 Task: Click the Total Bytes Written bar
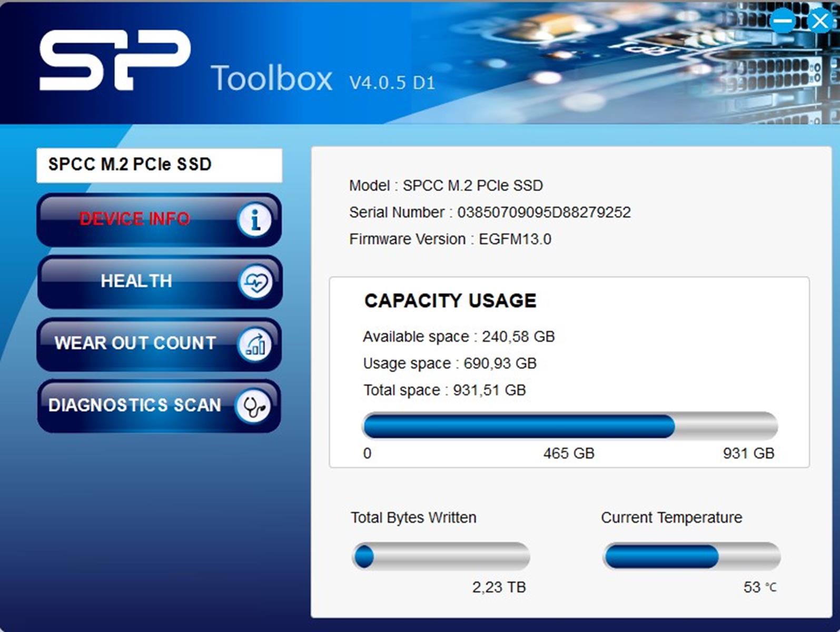441,557
